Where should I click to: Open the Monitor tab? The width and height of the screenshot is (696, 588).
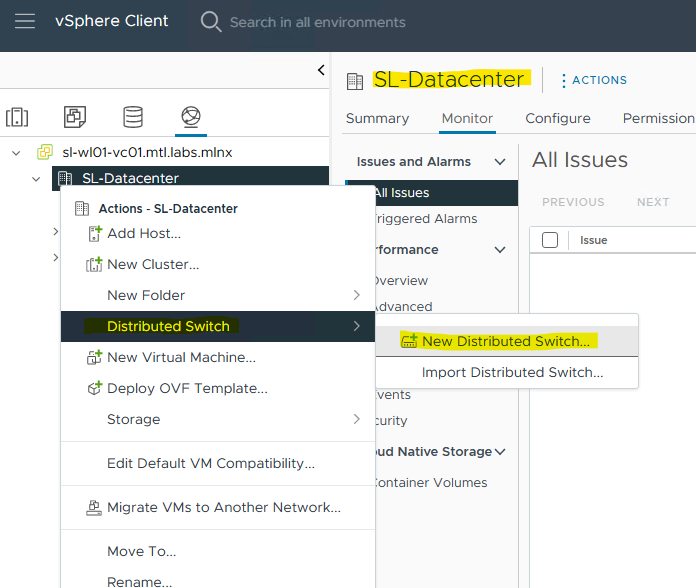tap(467, 118)
